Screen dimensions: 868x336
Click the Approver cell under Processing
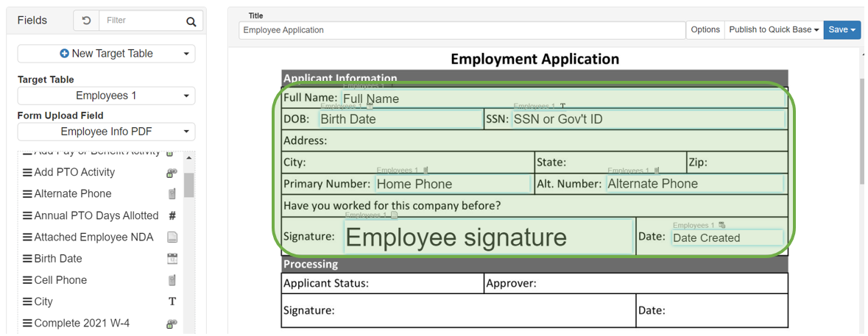click(x=635, y=284)
